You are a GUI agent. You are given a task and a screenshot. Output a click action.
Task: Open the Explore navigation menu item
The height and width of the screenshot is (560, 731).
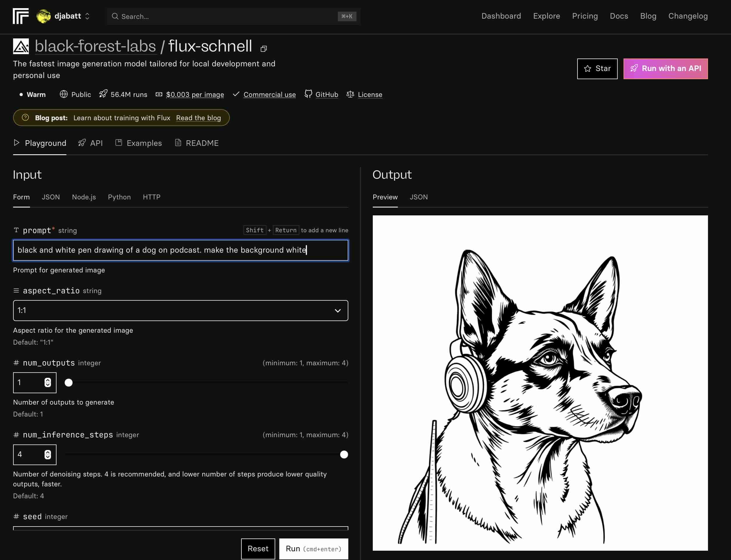(547, 16)
